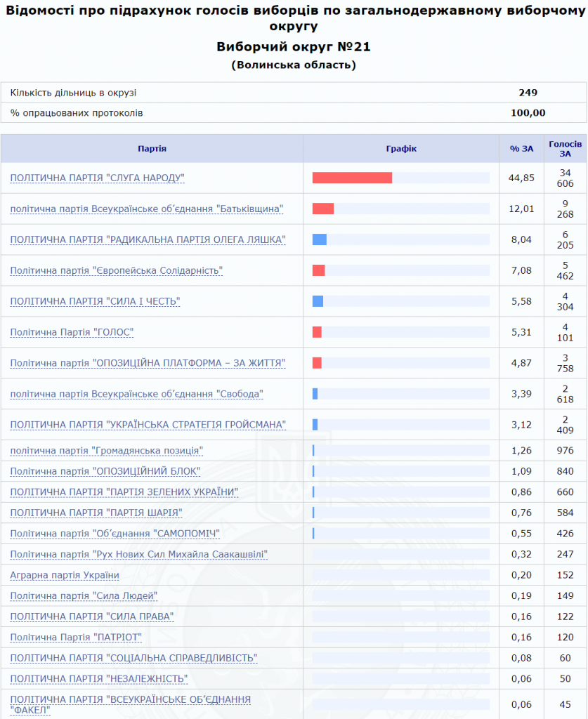The image size is (588, 719).
Task: Click the "Партія" column header
Action: [x=152, y=149]
